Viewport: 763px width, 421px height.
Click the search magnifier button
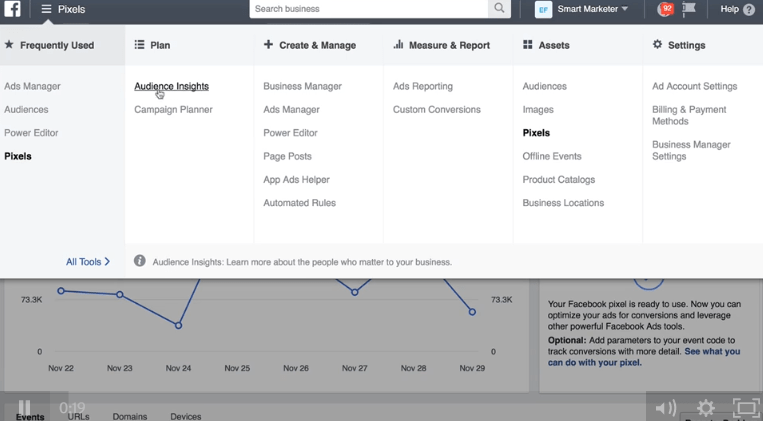[x=499, y=8]
